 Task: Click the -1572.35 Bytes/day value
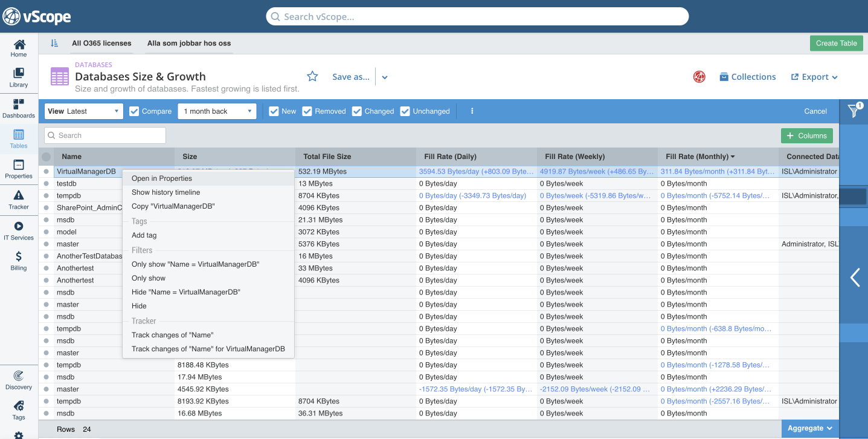click(476, 389)
